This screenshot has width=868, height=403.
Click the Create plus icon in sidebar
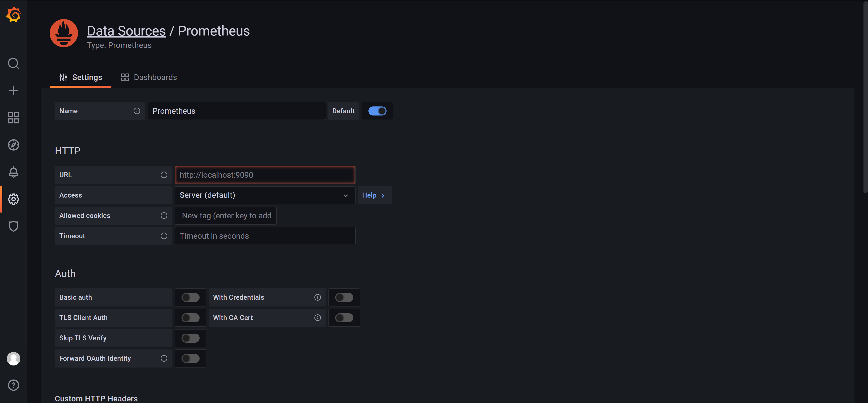(x=14, y=91)
